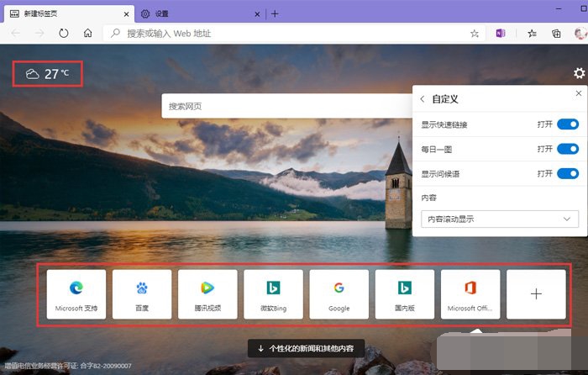Open the page settings gear icon
This screenshot has width=588, height=375.
578,74
